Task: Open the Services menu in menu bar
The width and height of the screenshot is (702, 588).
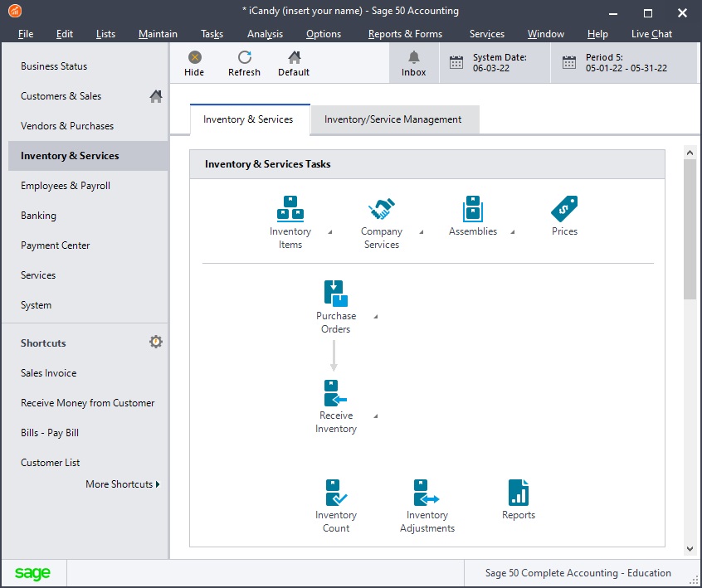Action: [486, 34]
